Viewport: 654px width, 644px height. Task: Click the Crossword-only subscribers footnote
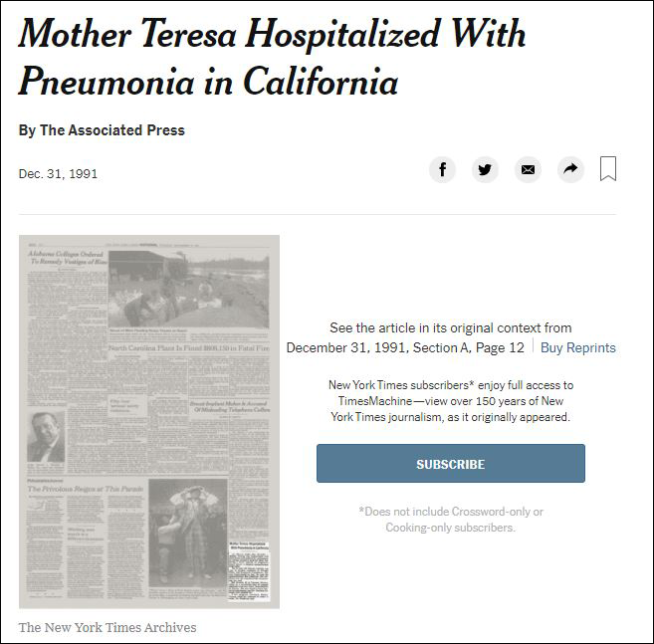pyautogui.click(x=451, y=519)
